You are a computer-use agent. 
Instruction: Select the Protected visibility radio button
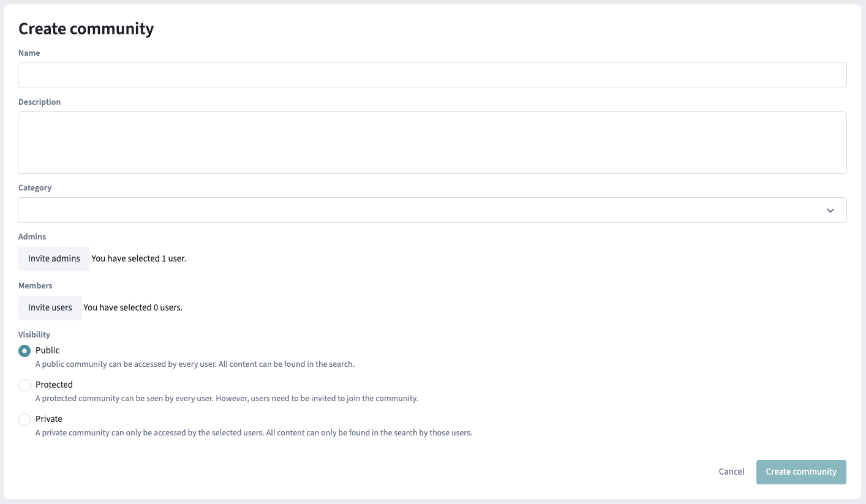point(24,385)
